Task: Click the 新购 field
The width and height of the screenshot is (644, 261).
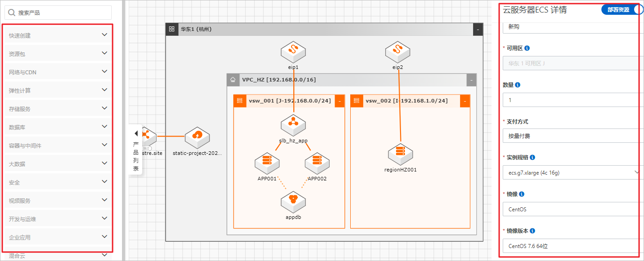Action: pyautogui.click(x=573, y=27)
